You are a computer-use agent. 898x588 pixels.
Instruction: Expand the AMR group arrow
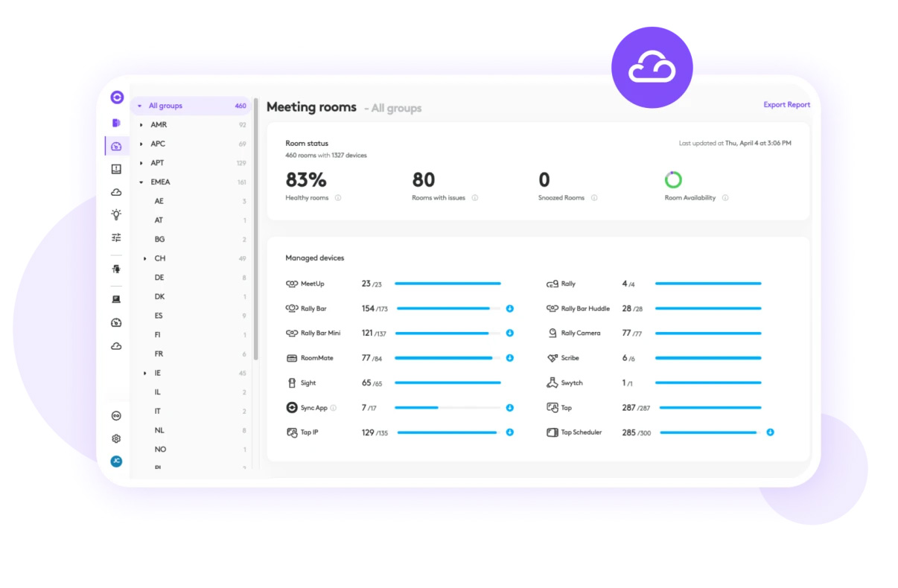(141, 125)
